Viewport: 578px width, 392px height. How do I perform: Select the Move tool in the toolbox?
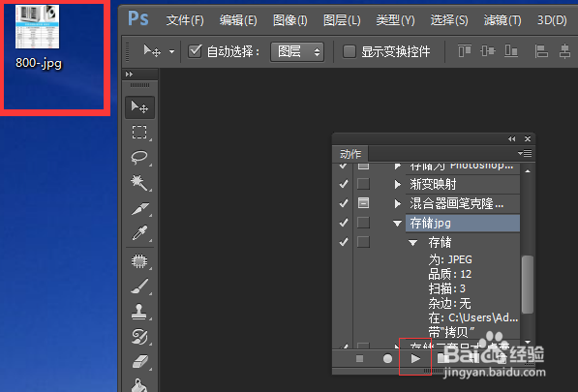(x=139, y=107)
